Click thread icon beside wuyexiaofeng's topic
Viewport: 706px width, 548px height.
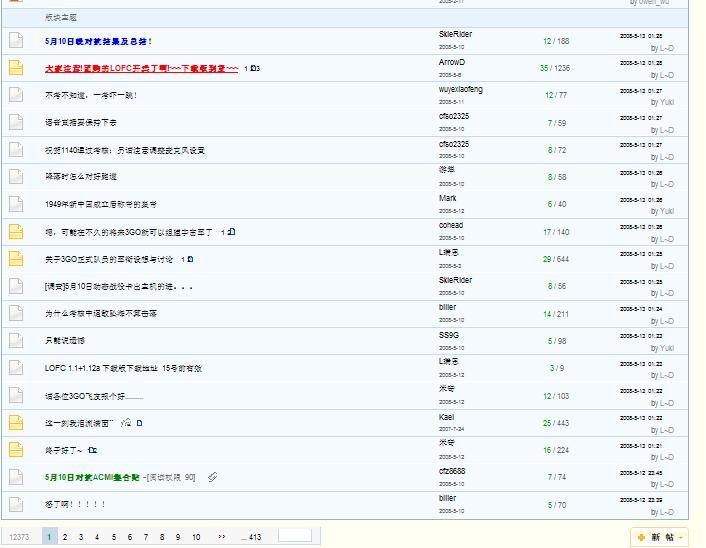[15, 95]
